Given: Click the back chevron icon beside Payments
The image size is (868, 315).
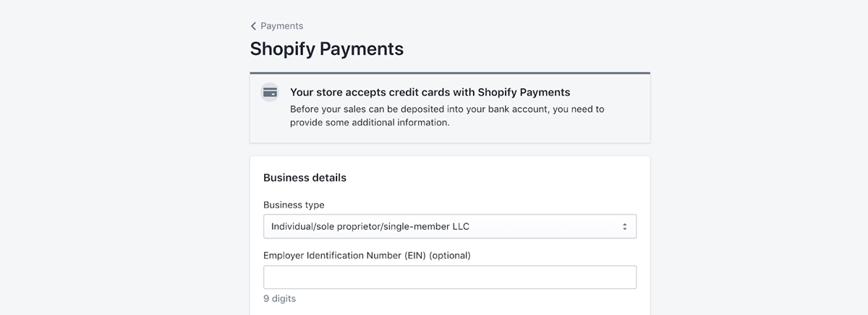Looking at the screenshot, I should pos(254,26).
